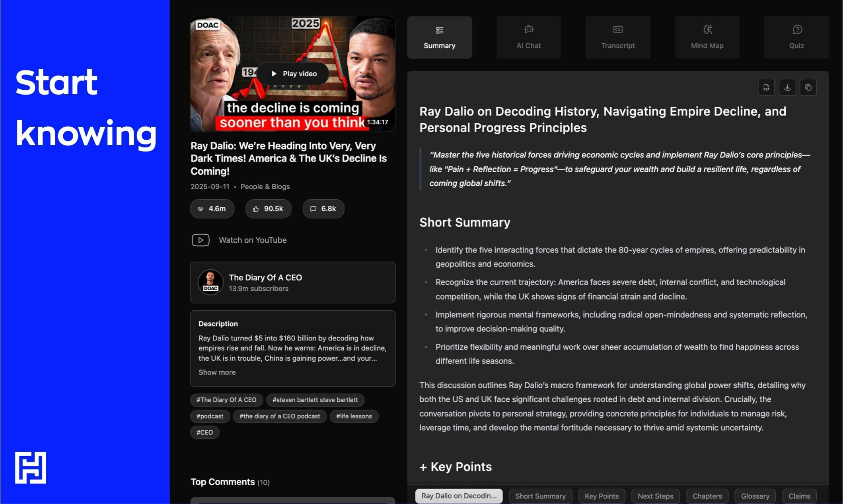Jump to Chapters section chip

[707, 496]
